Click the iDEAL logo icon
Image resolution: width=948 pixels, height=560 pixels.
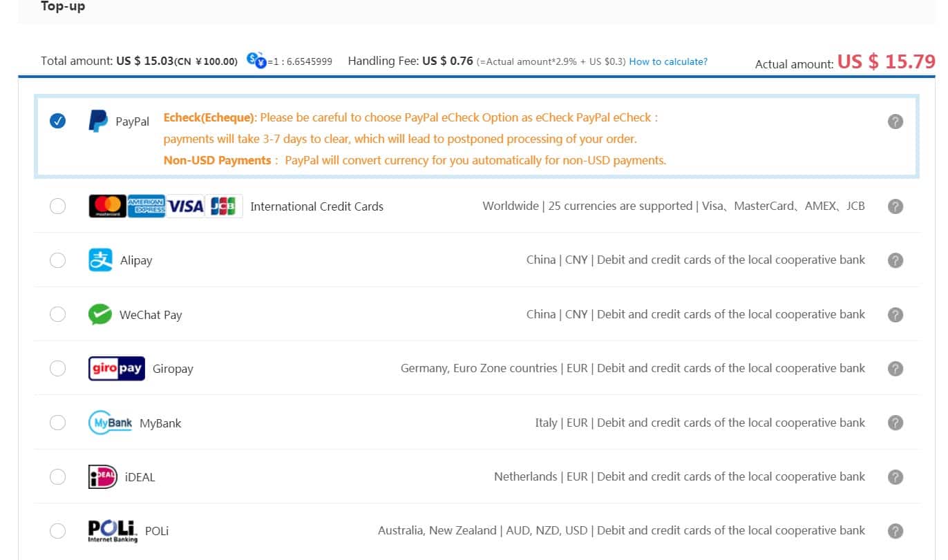tap(103, 476)
